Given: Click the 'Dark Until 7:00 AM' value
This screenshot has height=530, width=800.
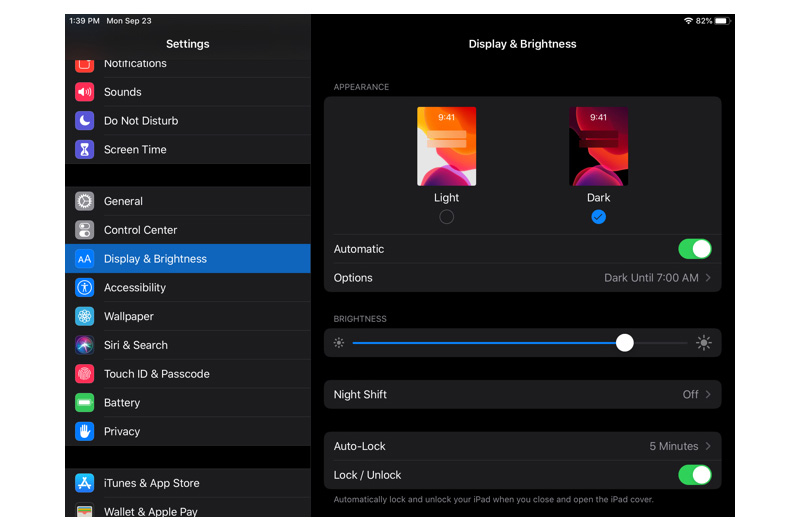Looking at the screenshot, I should point(652,277).
